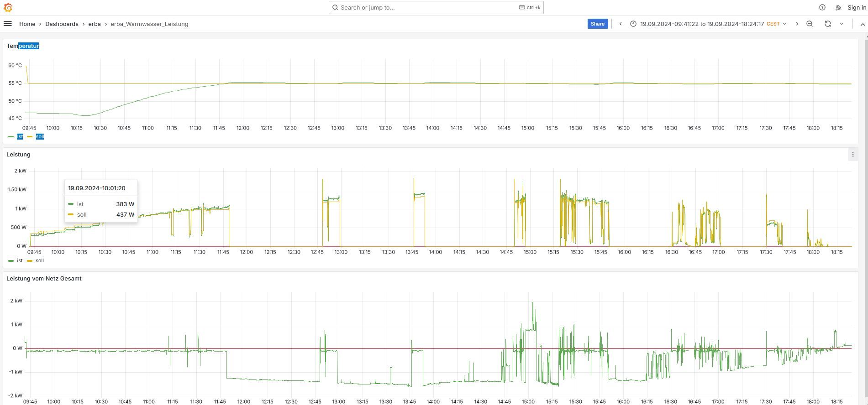Collapse the top toolbar with chevron
This screenshot has width=868, height=405.
click(x=862, y=24)
